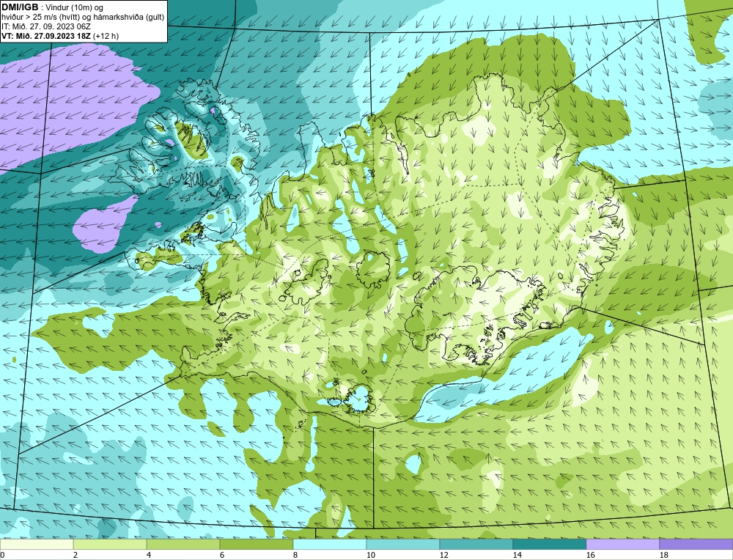
Task: Click the 4–6 m/s green legend swatch
Action: click(x=183, y=544)
